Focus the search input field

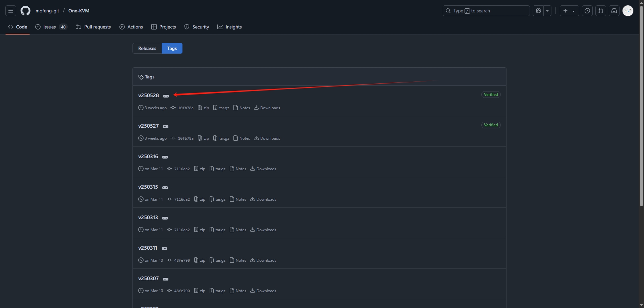[486, 11]
